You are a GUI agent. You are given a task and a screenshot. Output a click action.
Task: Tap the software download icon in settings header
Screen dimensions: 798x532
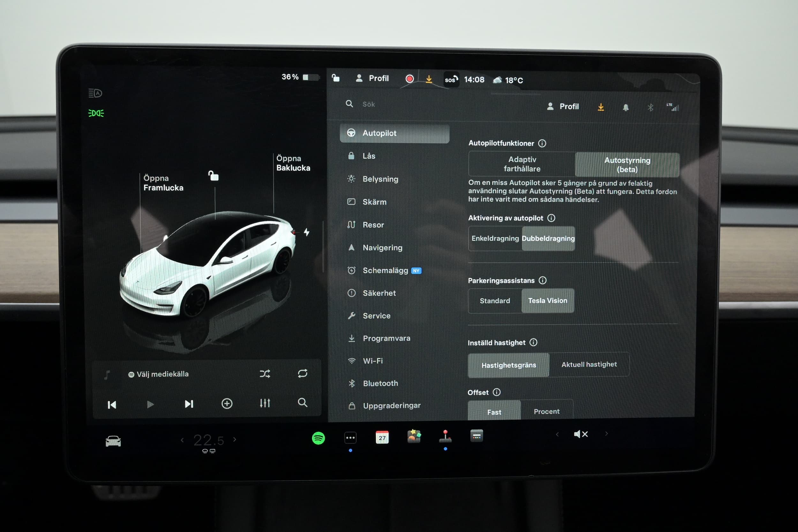click(601, 107)
